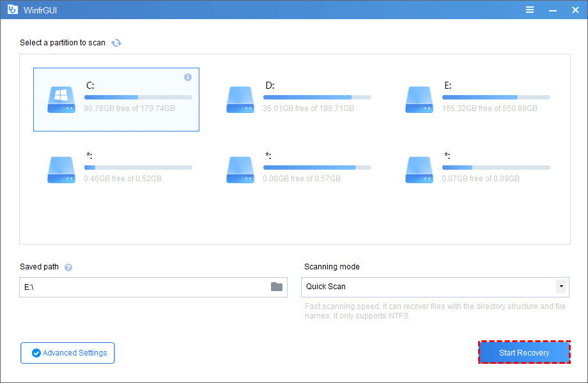Click the blue checkmark in Advanced Settings
588x383 pixels.
pos(36,352)
